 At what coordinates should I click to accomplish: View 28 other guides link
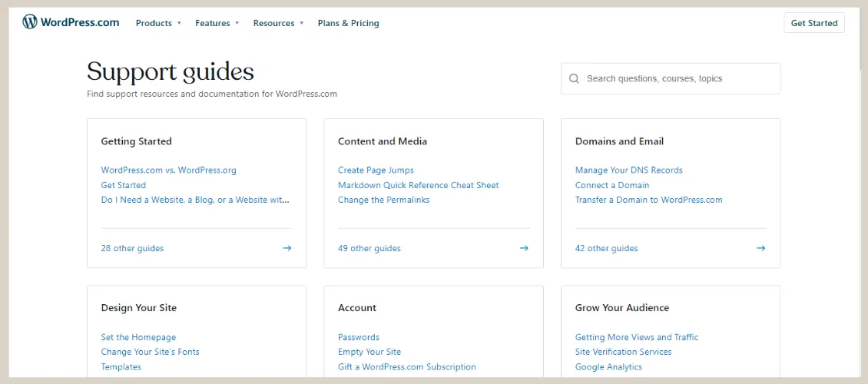point(132,248)
